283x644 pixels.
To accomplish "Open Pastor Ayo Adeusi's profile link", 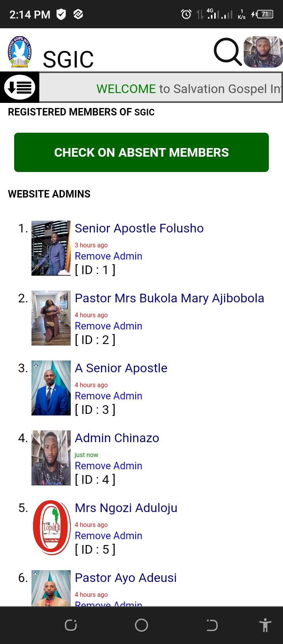I will point(126,578).
